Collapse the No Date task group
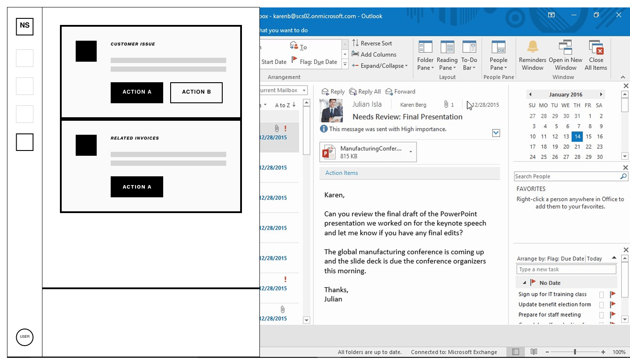Screen dimensions: 630x364 [525, 283]
